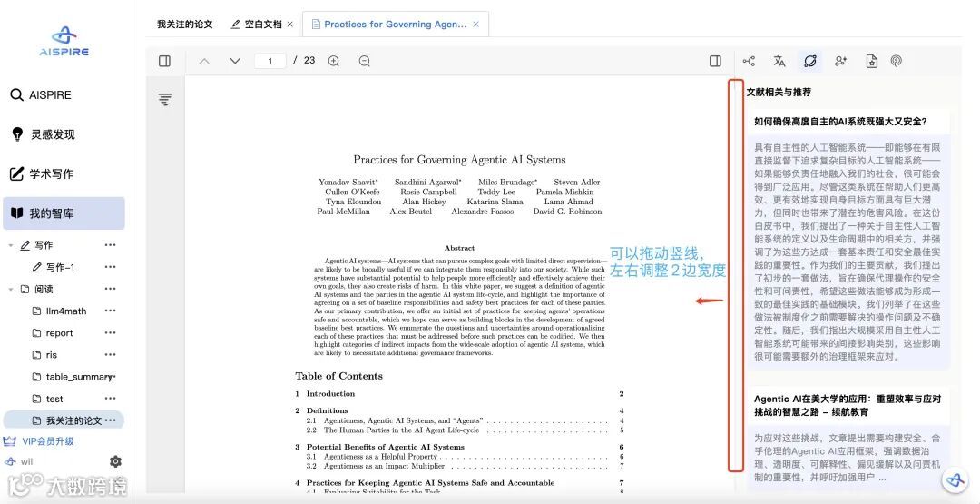Zoom out of the PDF

point(365,61)
